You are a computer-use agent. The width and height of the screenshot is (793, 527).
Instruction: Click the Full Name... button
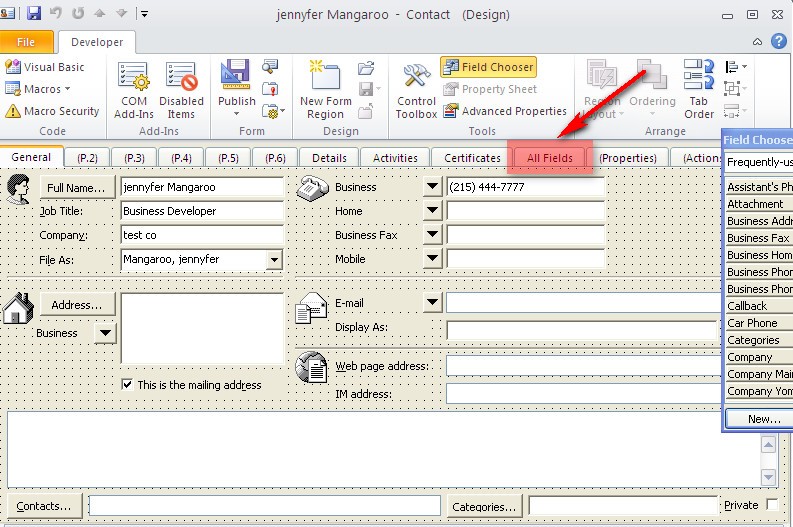77,187
